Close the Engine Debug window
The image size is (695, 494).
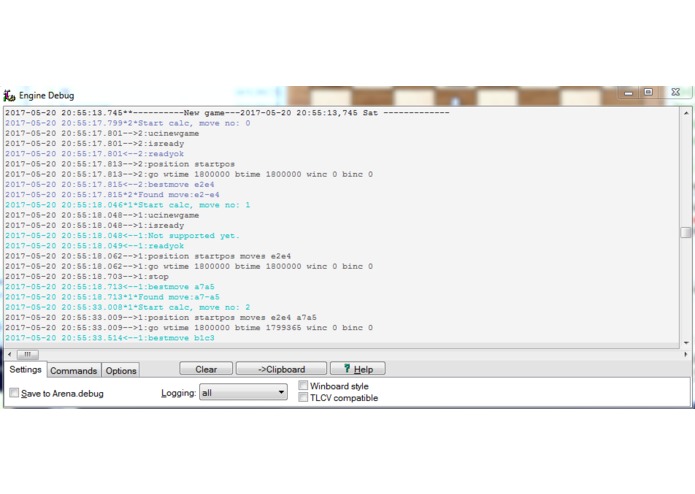pos(675,92)
